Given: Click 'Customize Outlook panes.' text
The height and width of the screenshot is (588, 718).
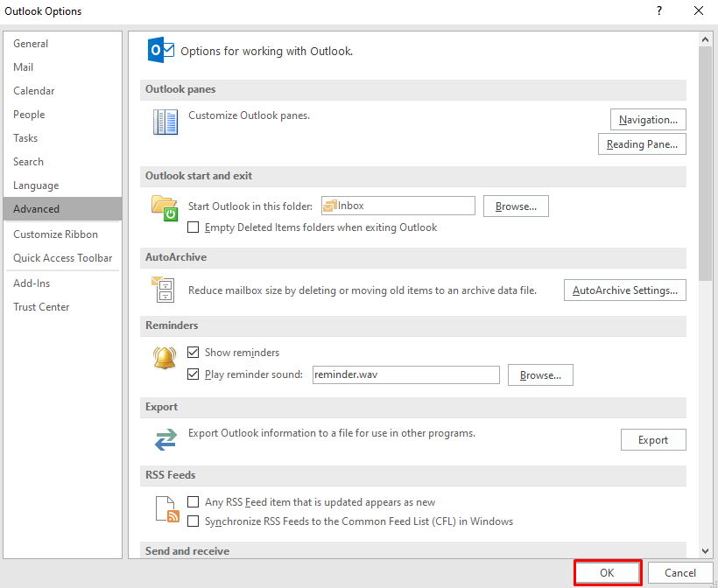Looking at the screenshot, I should click(249, 115).
